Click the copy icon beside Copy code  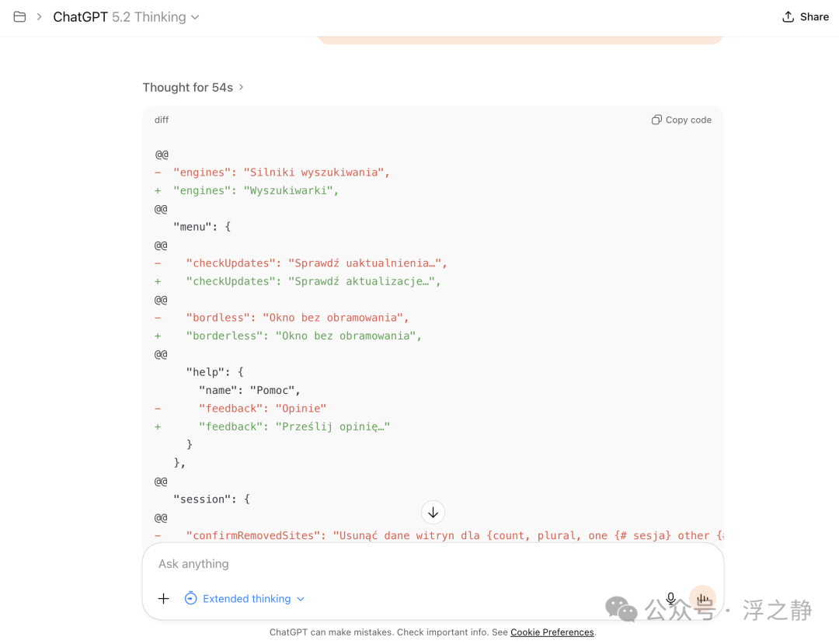(656, 120)
